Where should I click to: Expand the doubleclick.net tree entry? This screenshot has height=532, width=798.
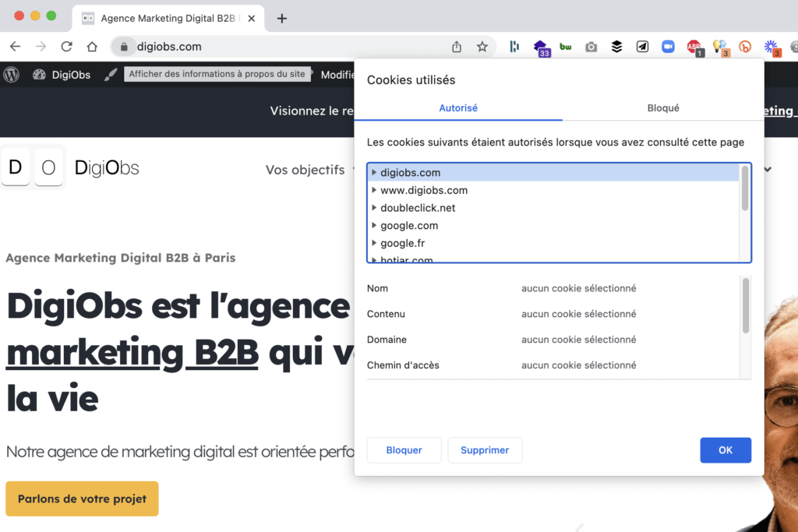pyautogui.click(x=374, y=208)
